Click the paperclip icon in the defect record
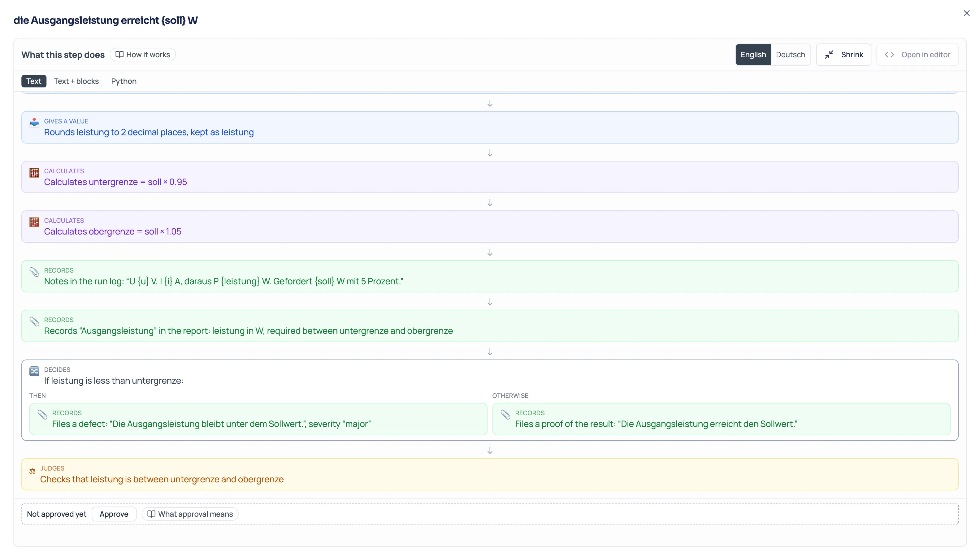Viewport: 980px width, 560px height. pos(42,415)
